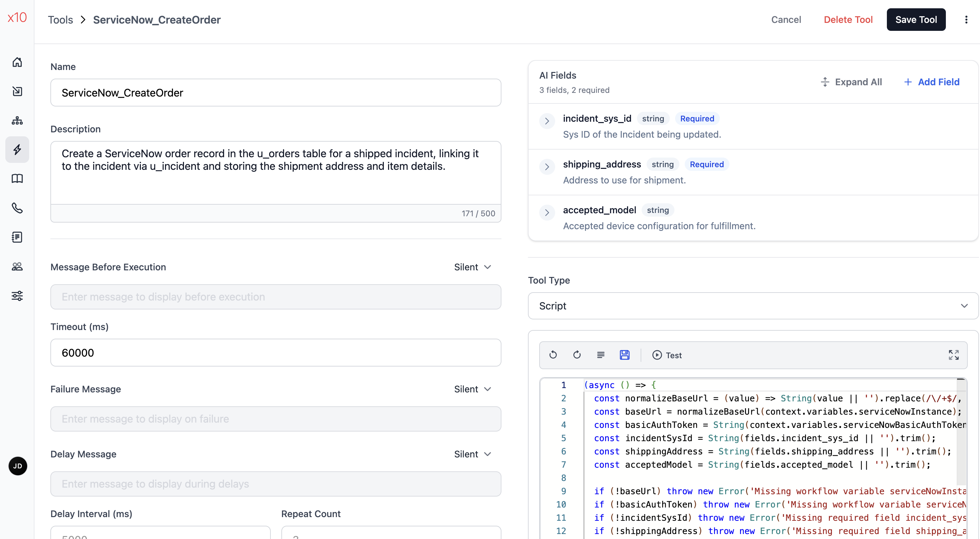Click the Required badge on shipping_address

pos(707,165)
